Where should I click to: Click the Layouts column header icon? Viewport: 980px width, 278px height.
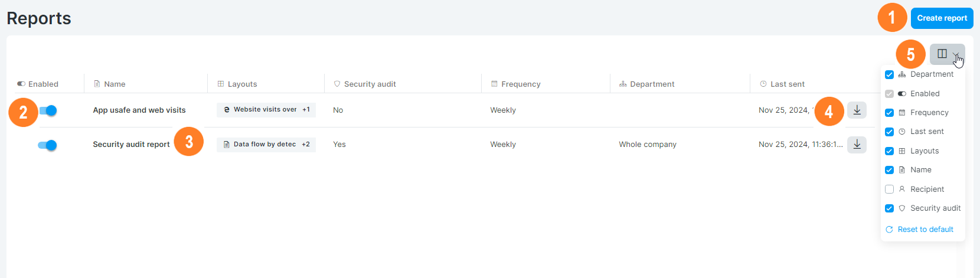221,84
